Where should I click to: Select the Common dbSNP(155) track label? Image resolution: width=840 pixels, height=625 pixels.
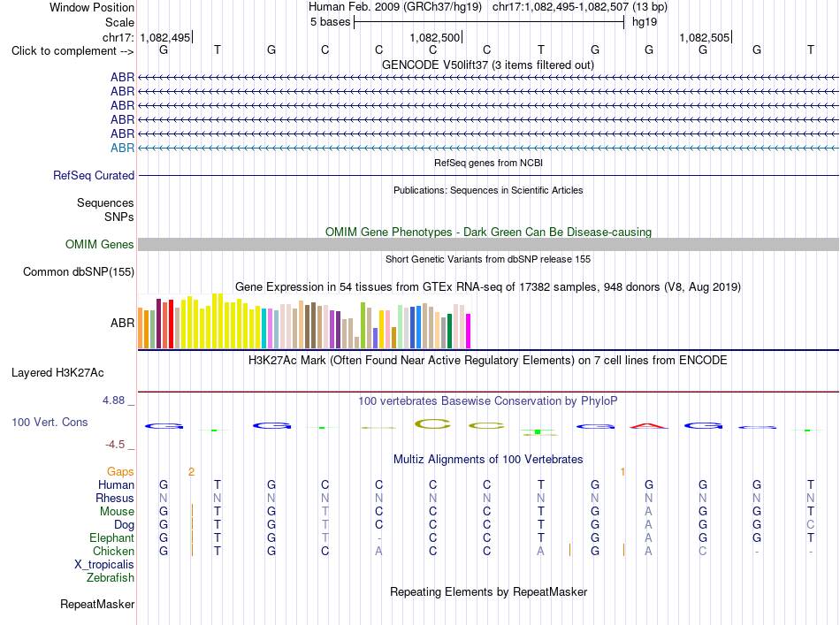(x=79, y=271)
